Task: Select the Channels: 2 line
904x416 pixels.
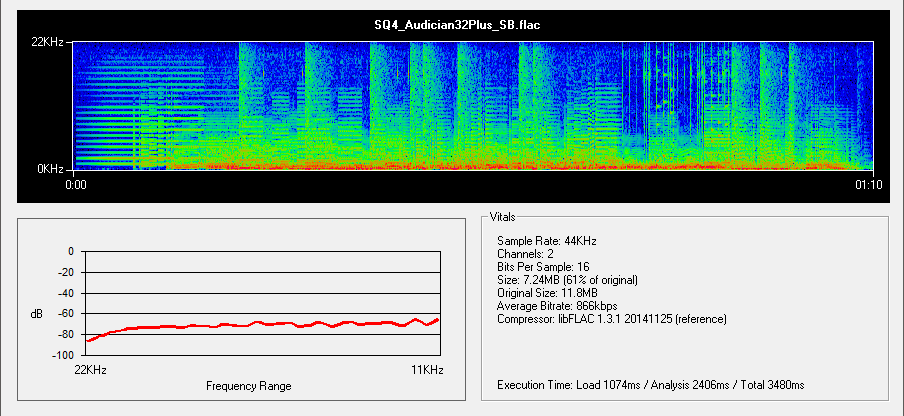Action: [x=524, y=254]
